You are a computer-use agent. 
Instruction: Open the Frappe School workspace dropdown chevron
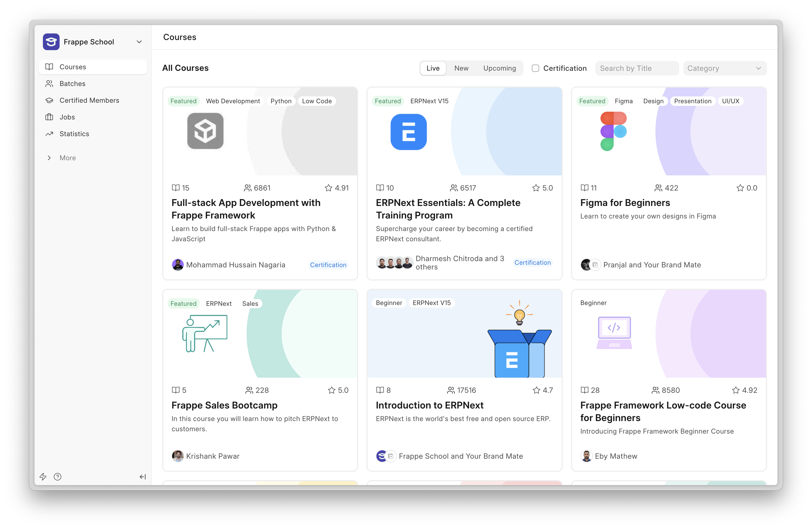(x=139, y=42)
